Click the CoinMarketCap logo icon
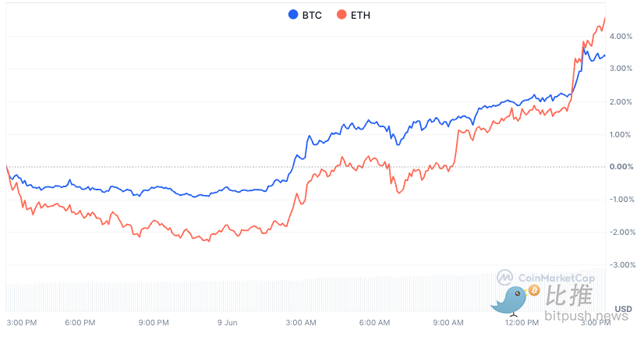 pos(505,278)
